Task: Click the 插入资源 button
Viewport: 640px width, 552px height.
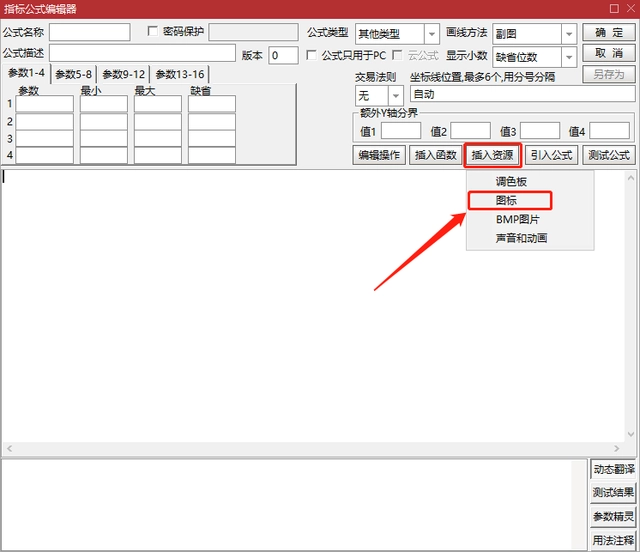Action: (492, 155)
